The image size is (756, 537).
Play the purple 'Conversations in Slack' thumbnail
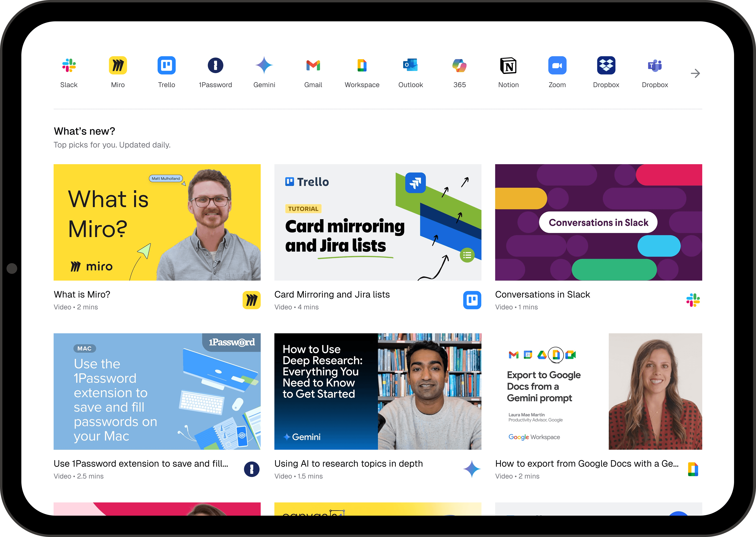599,222
